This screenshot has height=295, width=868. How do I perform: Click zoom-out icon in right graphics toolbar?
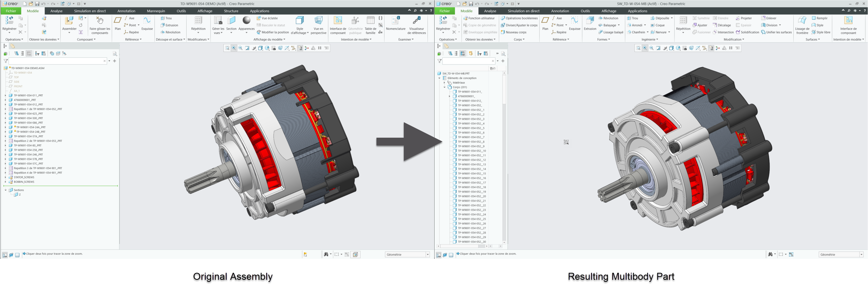pyautogui.click(x=651, y=48)
